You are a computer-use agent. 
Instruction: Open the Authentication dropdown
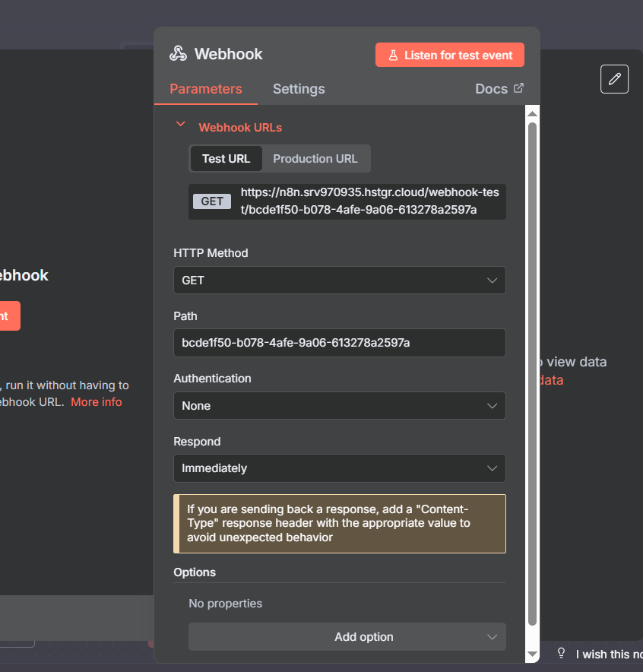point(339,406)
